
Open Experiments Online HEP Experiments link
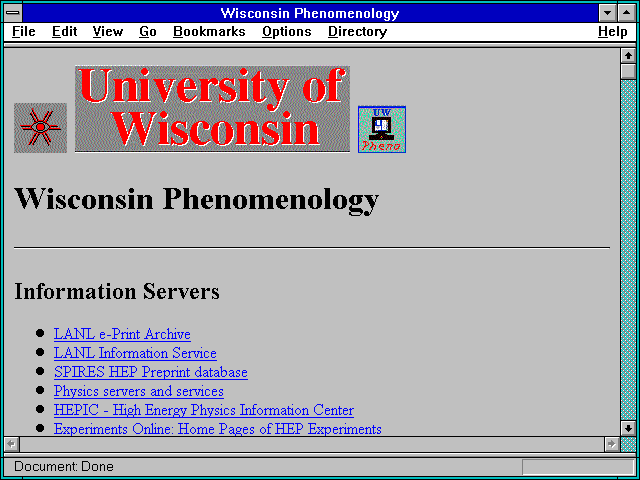[218, 429]
